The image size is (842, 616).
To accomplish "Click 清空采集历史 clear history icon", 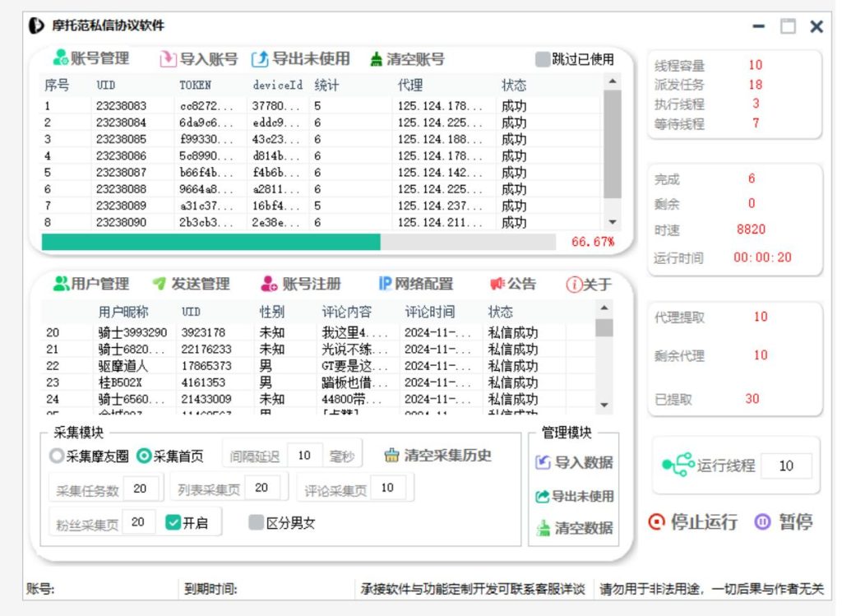I will 391,456.
